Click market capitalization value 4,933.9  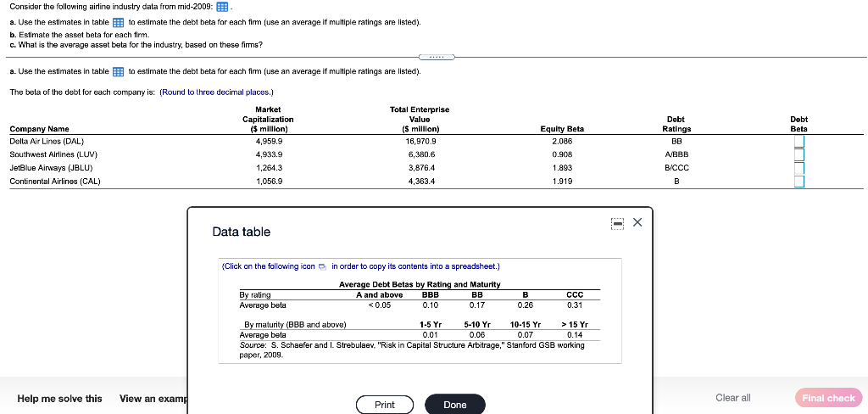click(x=269, y=154)
